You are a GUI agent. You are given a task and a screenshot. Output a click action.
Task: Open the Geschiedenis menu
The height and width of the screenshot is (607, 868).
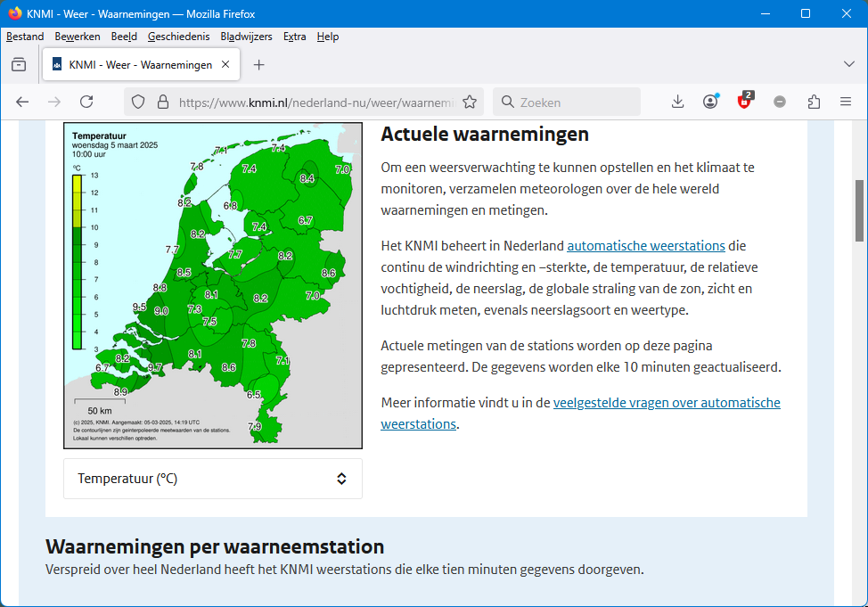coord(178,37)
